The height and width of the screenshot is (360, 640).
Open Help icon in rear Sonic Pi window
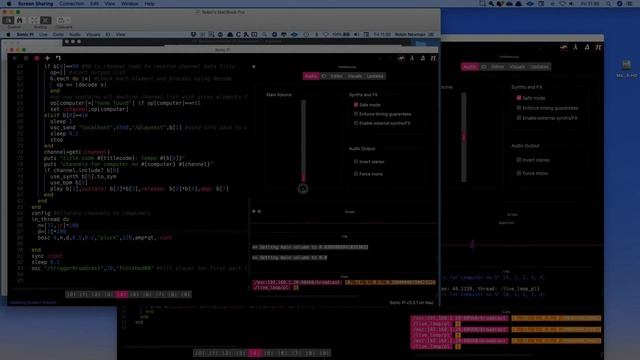[587, 47]
